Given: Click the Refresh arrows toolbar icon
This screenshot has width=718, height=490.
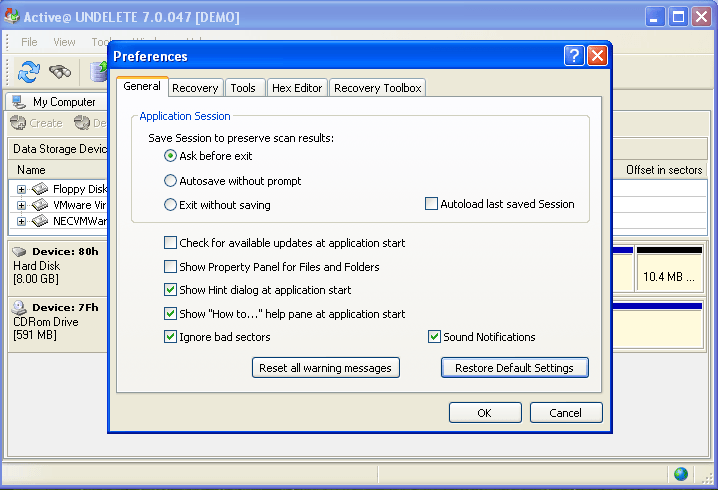Looking at the screenshot, I should (x=28, y=71).
